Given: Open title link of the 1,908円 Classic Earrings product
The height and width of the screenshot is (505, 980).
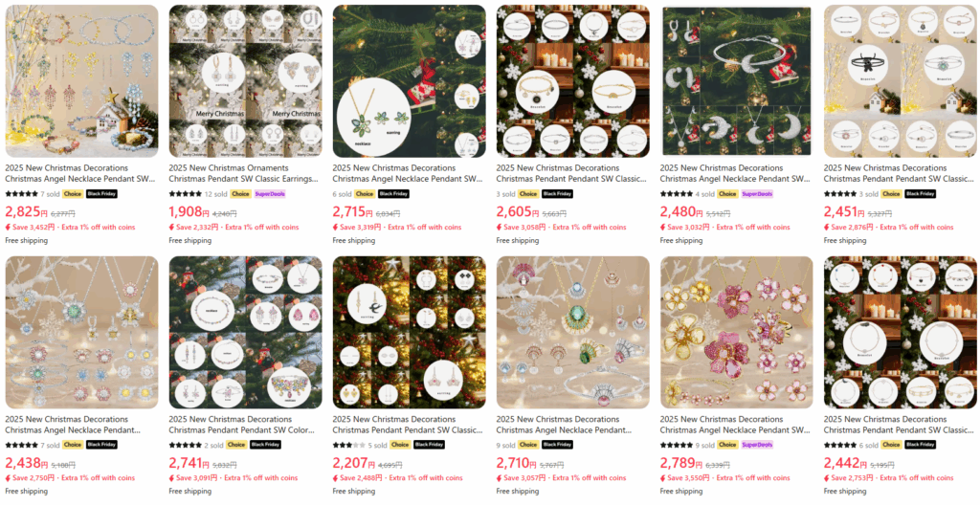Looking at the screenshot, I should (246, 173).
